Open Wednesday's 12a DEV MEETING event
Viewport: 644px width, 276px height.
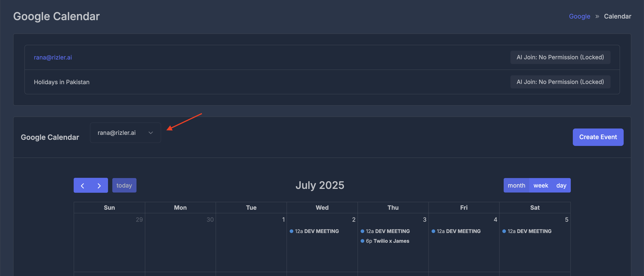point(317,231)
